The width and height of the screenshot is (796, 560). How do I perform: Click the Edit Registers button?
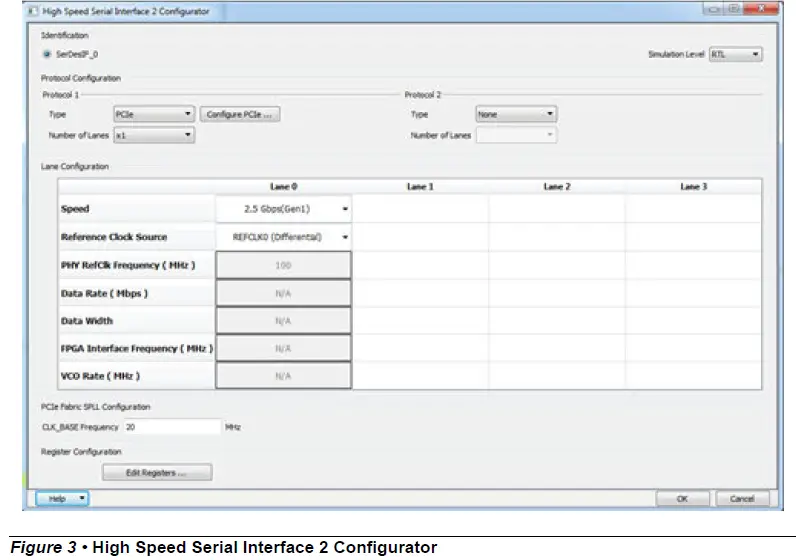[x=157, y=473]
